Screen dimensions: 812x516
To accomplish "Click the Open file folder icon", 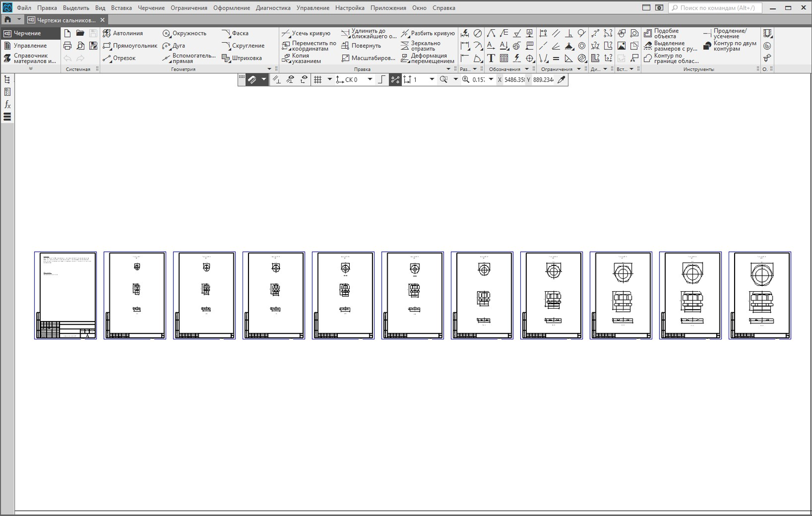I will coord(80,33).
